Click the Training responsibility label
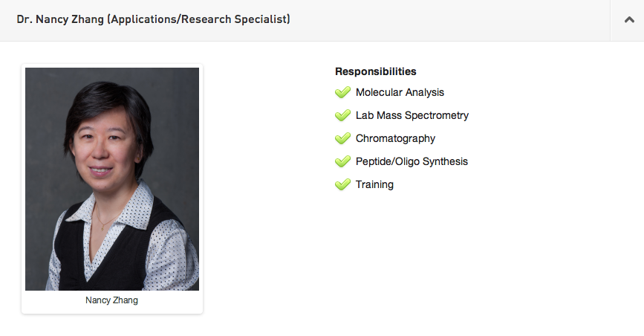The image size is (644, 336). click(374, 184)
